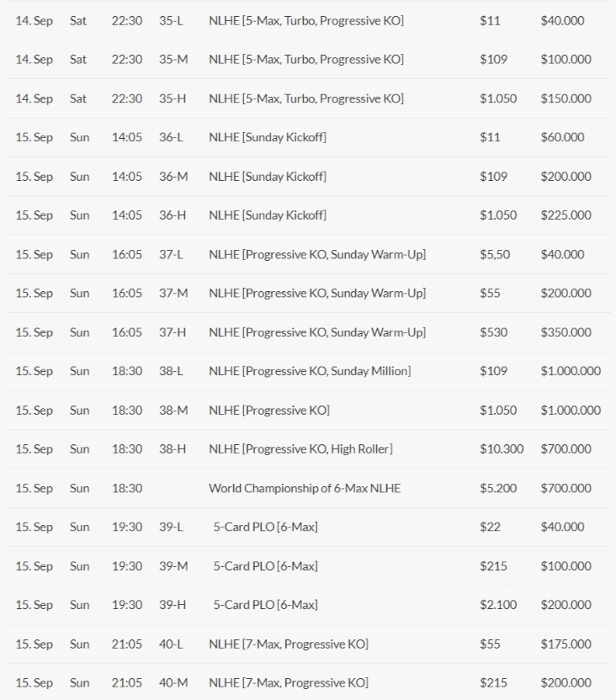The image size is (616, 700).
Task: Open the 5-Card PLO event in row 39-L
Action: (x=265, y=528)
